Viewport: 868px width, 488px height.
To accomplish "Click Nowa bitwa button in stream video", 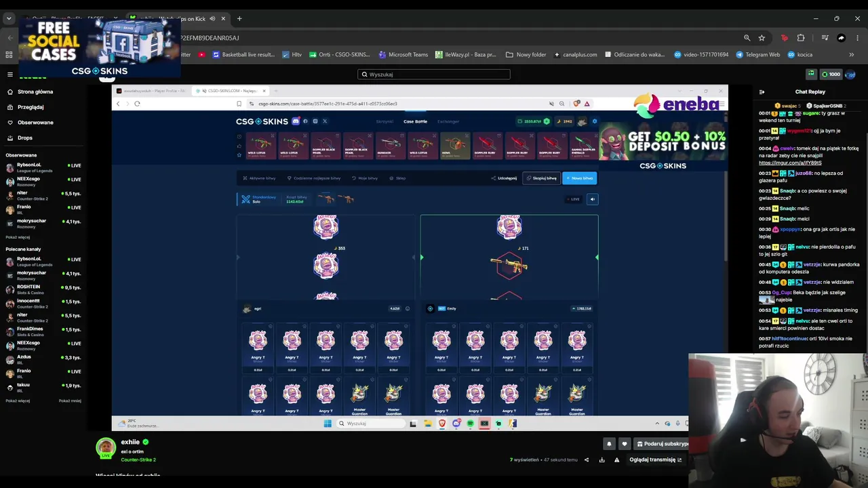I will [x=579, y=178].
